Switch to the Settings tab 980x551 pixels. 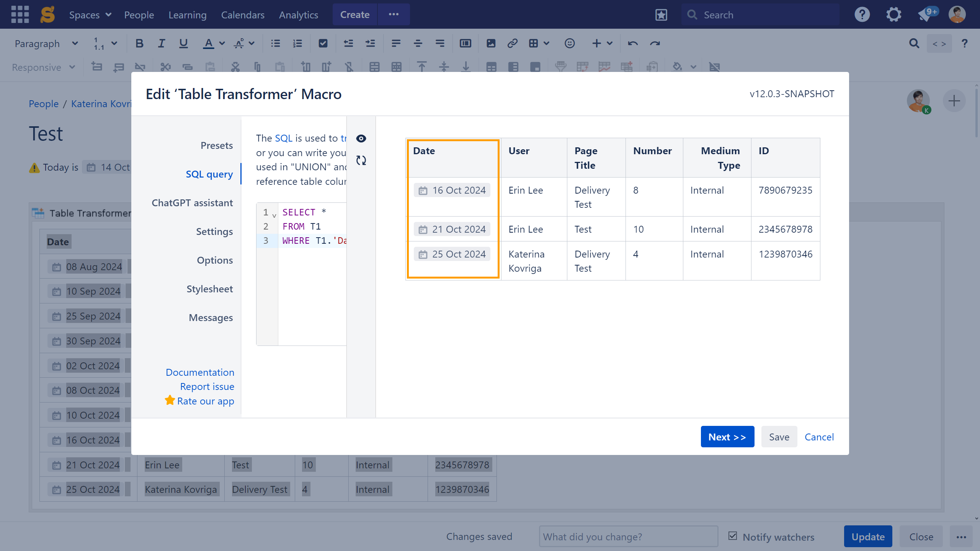pos(214,231)
